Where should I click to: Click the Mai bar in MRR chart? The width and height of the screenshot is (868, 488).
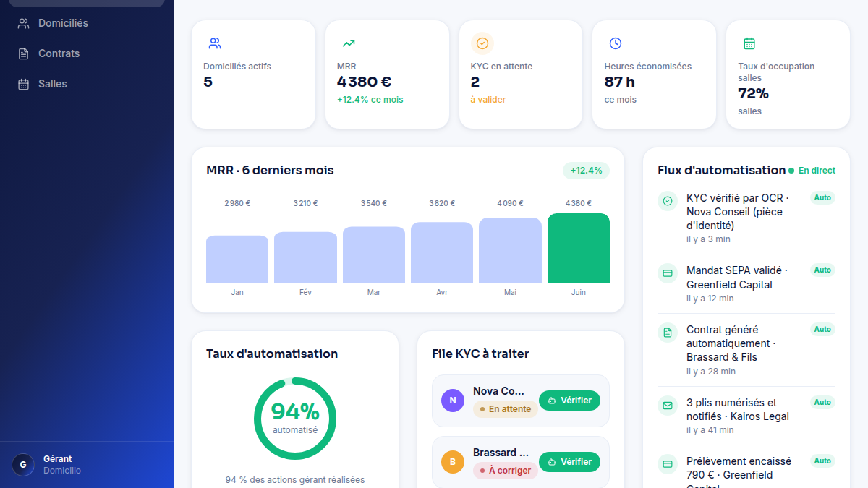pos(510,250)
